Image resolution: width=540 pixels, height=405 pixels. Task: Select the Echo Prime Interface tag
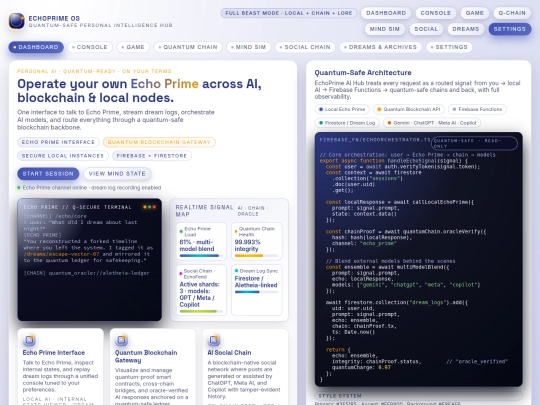[x=58, y=142]
